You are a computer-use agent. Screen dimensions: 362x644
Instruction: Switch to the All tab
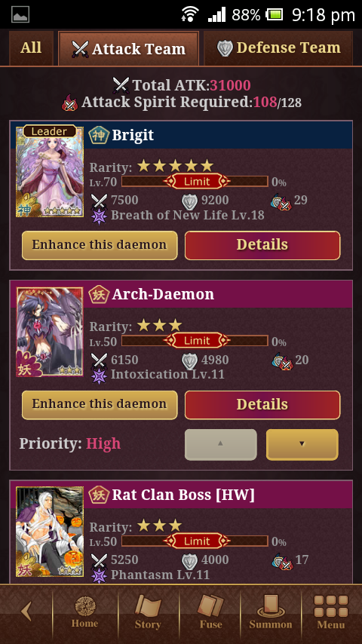31,48
